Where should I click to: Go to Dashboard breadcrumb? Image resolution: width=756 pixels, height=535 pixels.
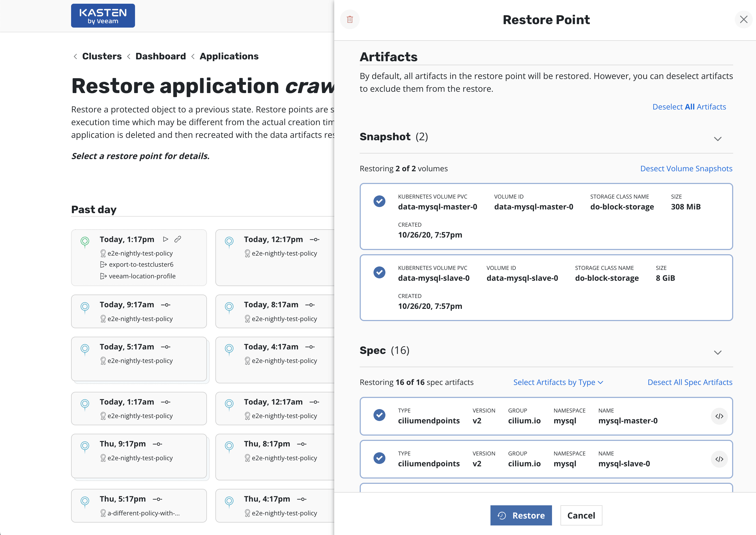160,56
